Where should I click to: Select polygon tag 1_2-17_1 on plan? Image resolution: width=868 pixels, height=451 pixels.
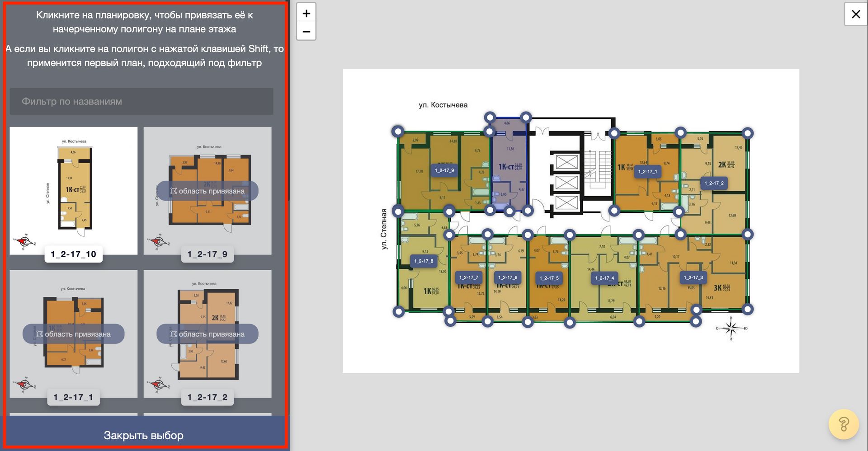pos(648,172)
